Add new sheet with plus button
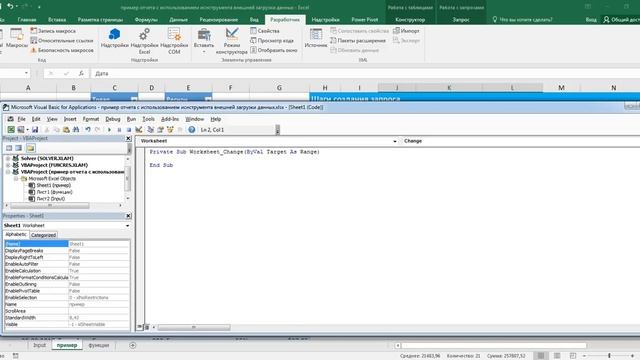This screenshot has width=640, height=360. tap(133, 345)
